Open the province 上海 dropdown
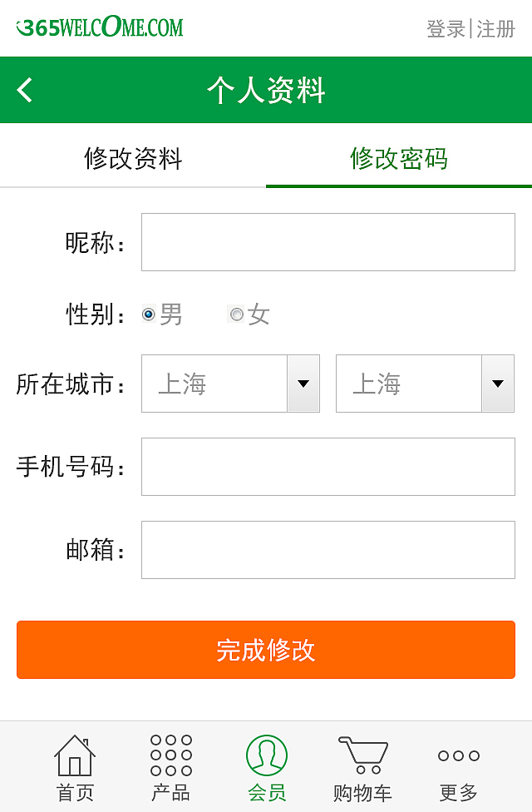 (216, 384)
